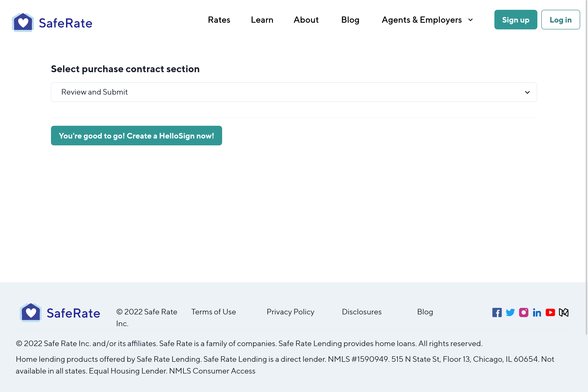Open the Learn menu item
Screen dimensions: 588x392
262,20
